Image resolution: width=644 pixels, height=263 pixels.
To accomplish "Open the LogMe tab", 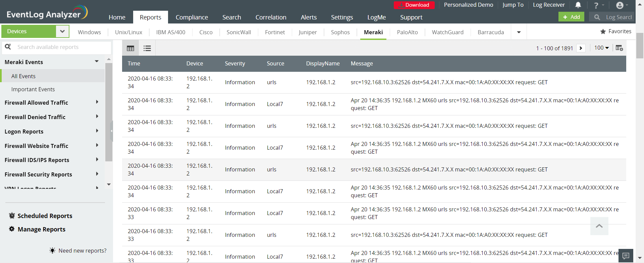I will [x=377, y=17].
